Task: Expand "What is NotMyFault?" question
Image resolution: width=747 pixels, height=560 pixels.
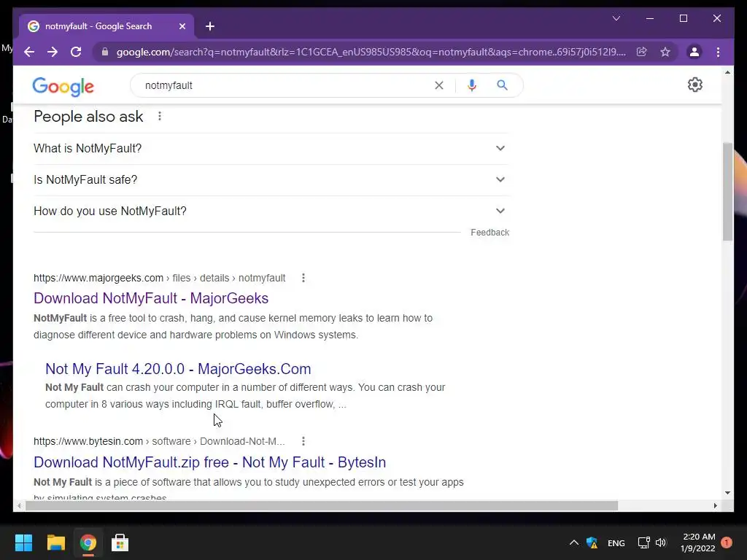Action: (x=271, y=149)
